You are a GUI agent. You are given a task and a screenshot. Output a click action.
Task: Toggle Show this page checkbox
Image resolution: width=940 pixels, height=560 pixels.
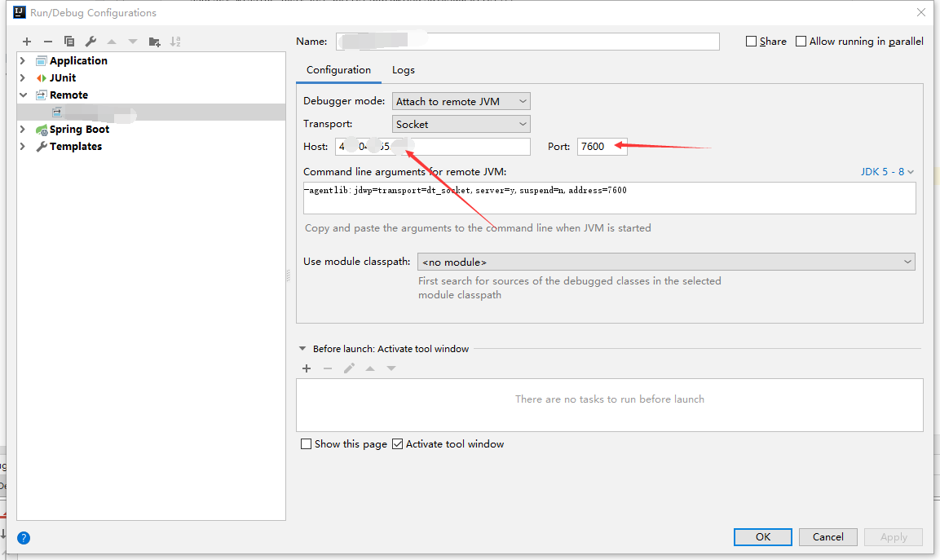307,443
